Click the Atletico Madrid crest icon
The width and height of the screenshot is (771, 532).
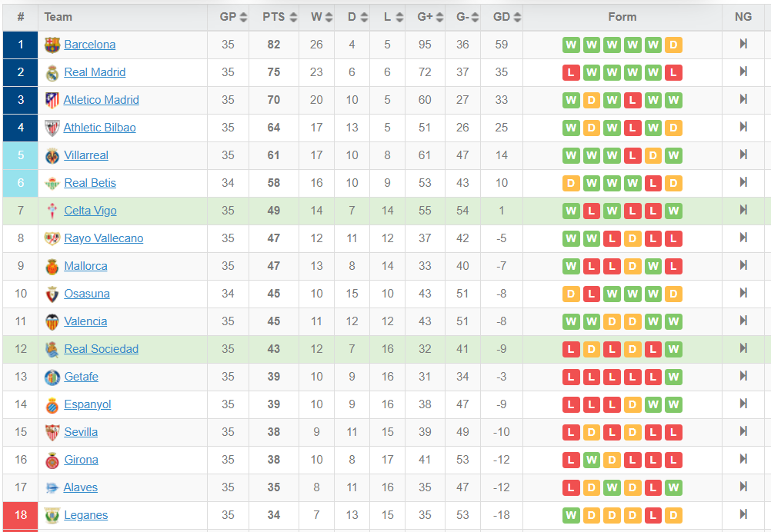tap(52, 100)
